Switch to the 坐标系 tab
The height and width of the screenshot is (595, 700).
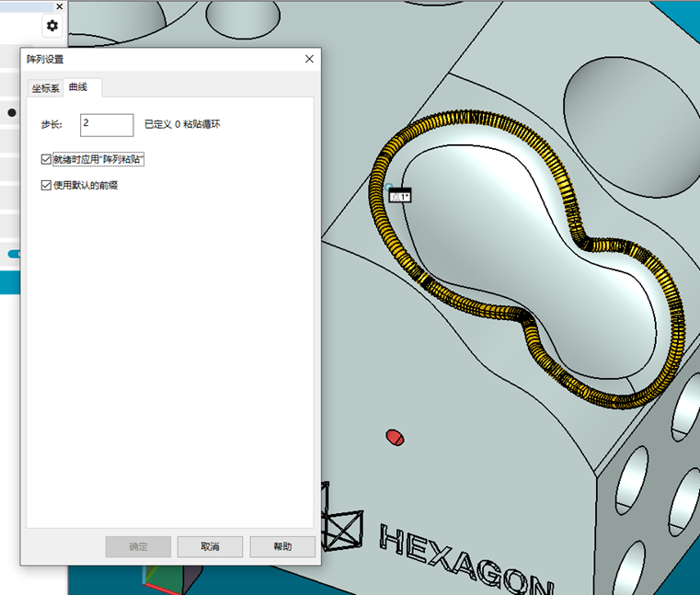coord(45,88)
